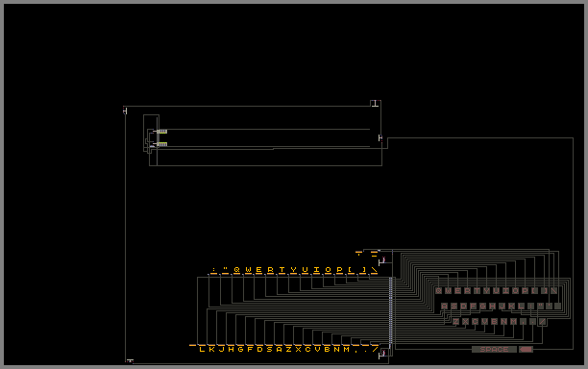588x369 pixels.
Task: Hit the SPACE bar key
Action: [494, 349]
